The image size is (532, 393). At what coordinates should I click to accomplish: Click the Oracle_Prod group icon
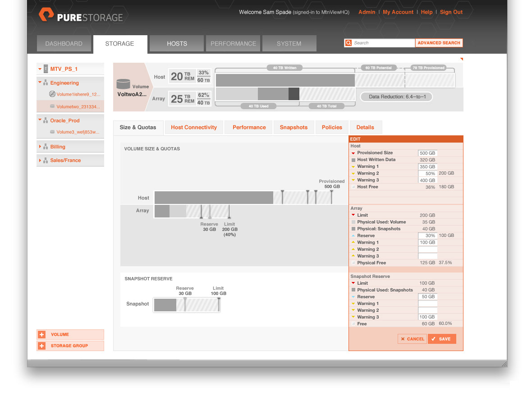[x=46, y=120]
